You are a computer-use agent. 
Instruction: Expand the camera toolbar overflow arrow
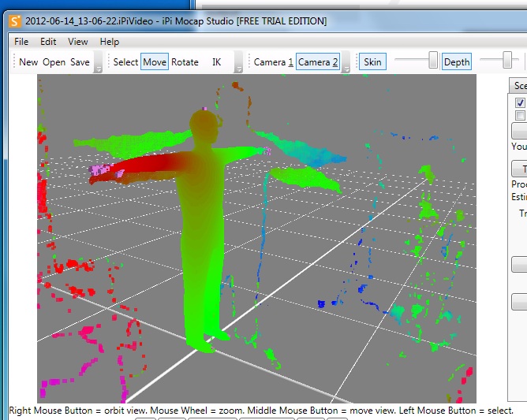click(x=346, y=61)
